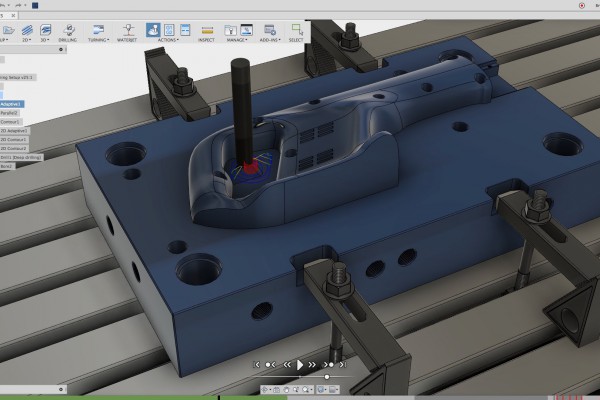600x400 pixels.
Task: Select the Inspect measure tool icon
Action: (x=207, y=30)
